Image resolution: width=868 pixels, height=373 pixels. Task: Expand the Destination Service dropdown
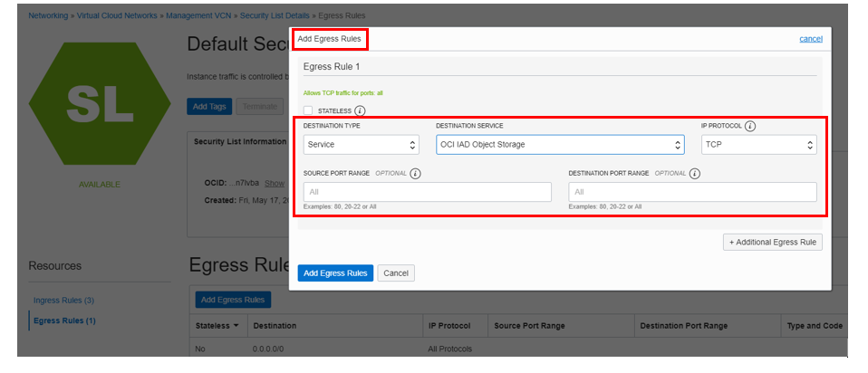tap(560, 145)
